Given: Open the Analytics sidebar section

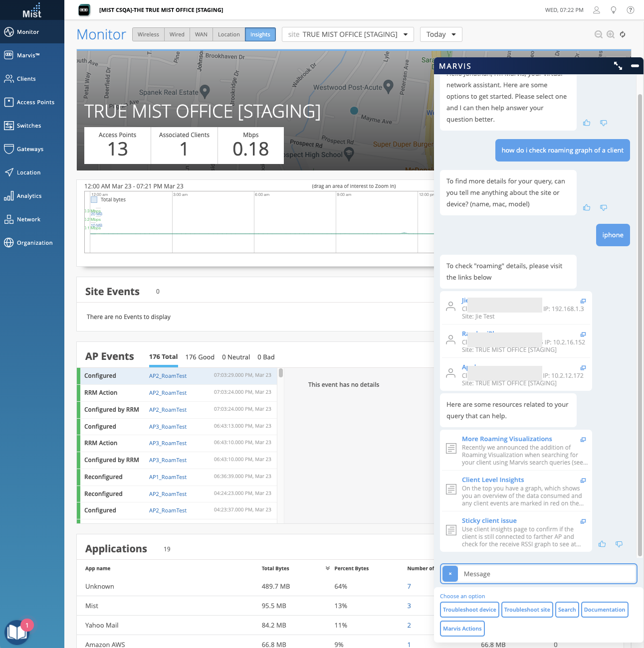Looking at the screenshot, I should [29, 196].
